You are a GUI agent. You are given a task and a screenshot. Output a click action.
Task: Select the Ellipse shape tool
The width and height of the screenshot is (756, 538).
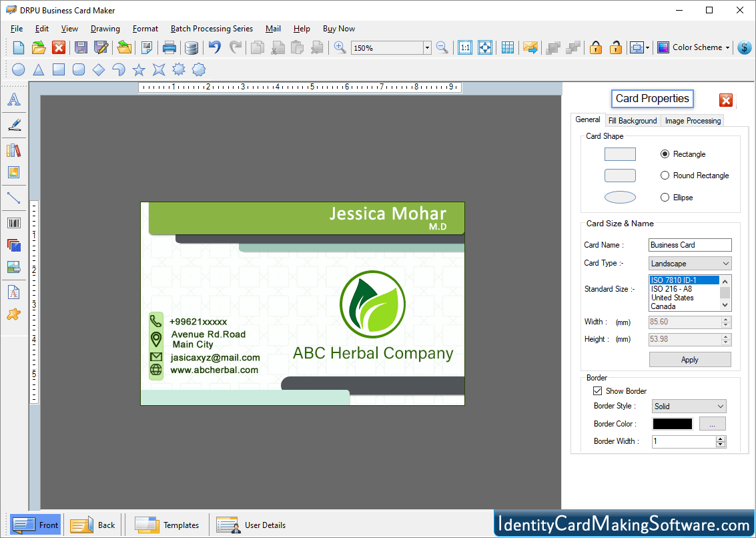pos(18,70)
